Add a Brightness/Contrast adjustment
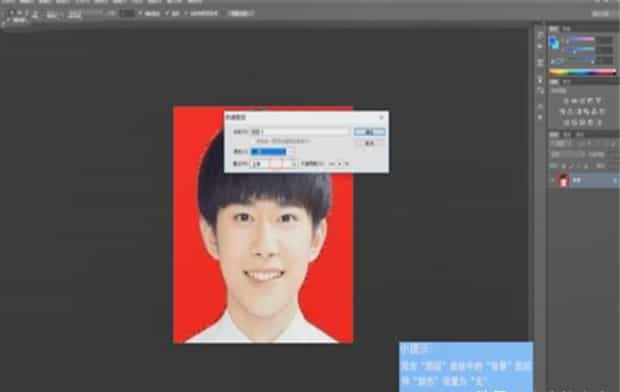Screen dimensions: 620x392 (x=566, y=101)
